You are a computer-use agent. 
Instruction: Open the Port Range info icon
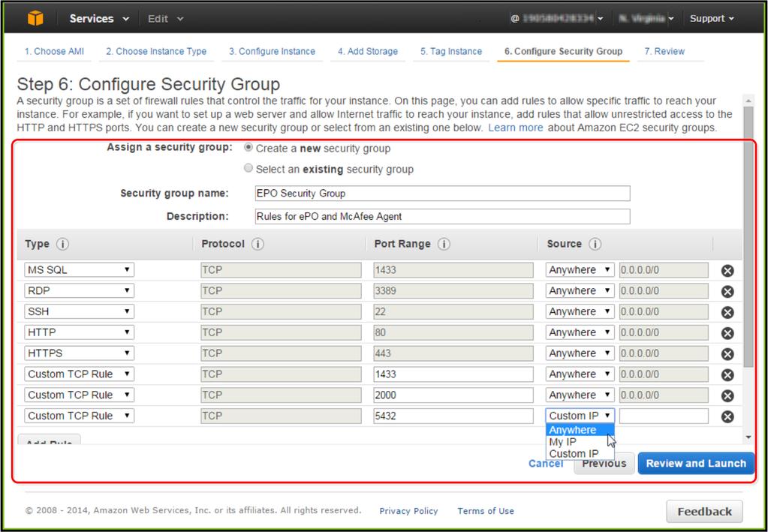(444, 244)
